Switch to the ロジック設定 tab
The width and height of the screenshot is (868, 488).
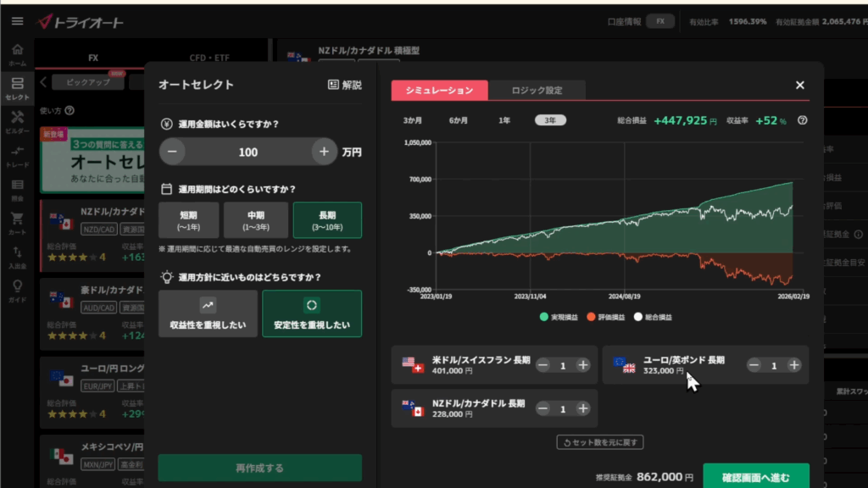(x=537, y=90)
